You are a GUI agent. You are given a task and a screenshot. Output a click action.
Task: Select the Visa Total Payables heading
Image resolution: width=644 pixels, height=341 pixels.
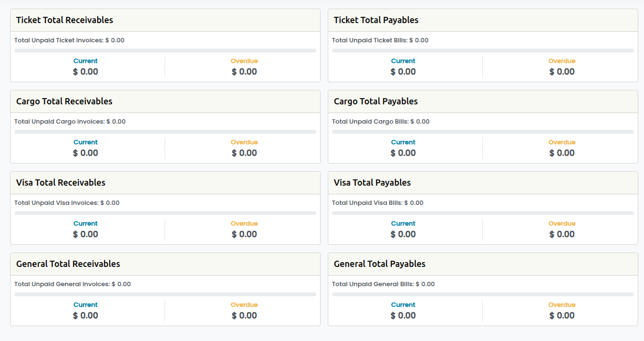372,183
